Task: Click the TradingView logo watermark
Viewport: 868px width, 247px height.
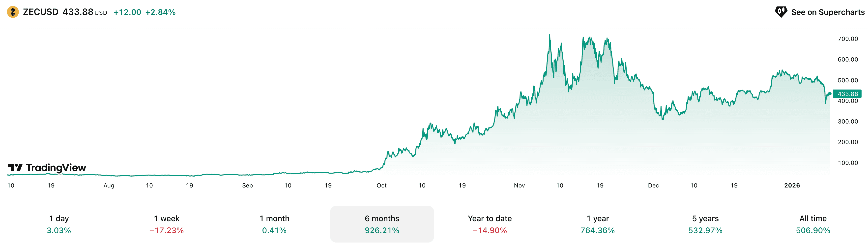Action: tap(47, 167)
